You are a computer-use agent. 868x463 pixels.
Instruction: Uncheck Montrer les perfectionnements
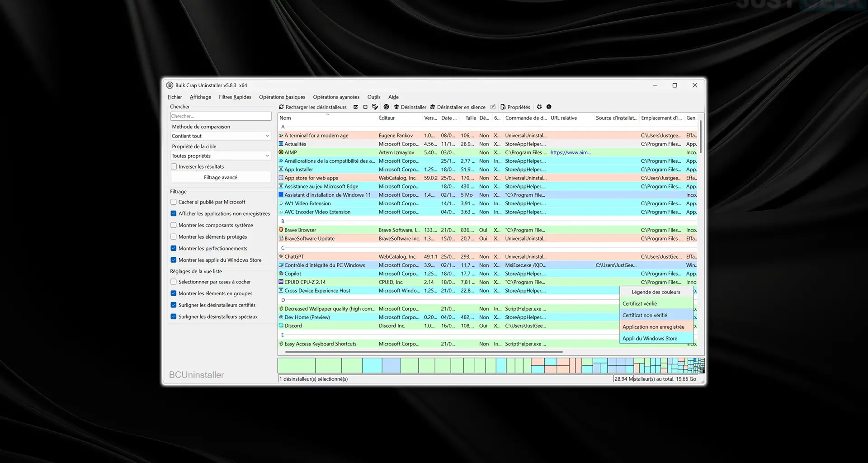(174, 248)
